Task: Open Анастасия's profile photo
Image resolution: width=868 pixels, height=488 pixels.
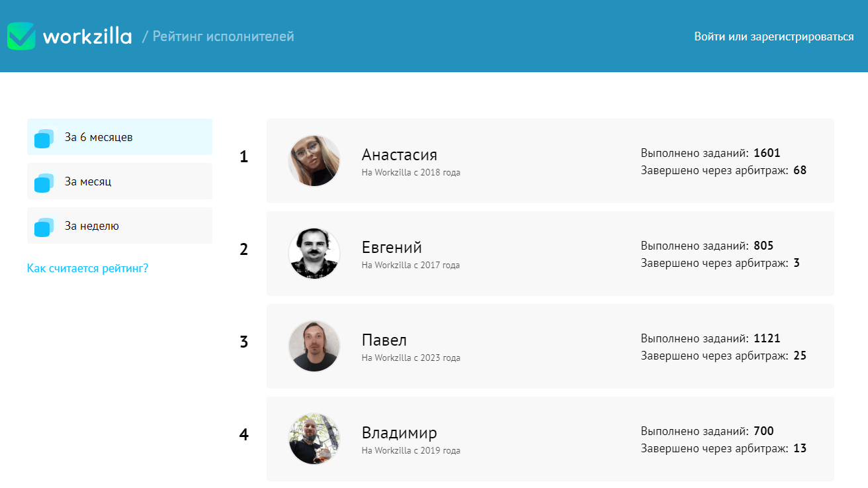Action: (314, 161)
